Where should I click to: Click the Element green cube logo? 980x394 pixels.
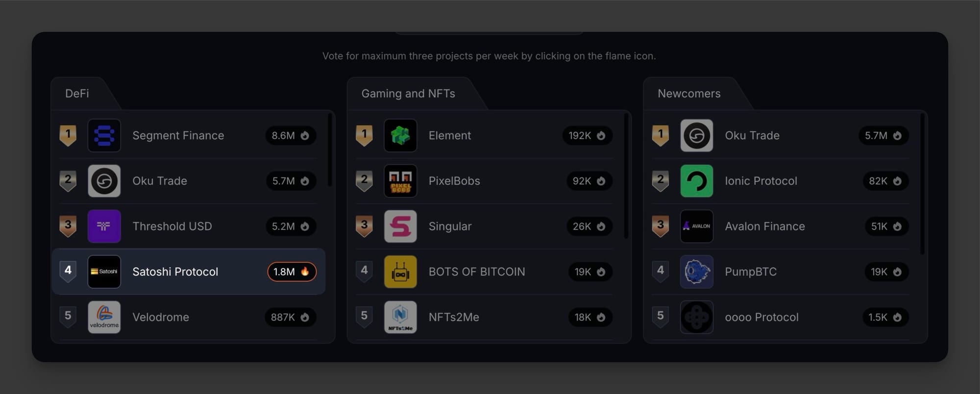tap(400, 135)
